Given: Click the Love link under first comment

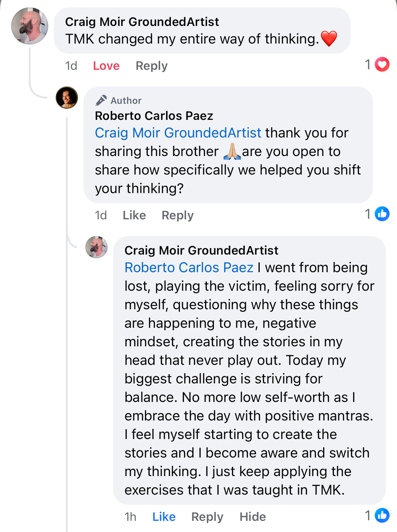Looking at the screenshot, I should tap(106, 65).
